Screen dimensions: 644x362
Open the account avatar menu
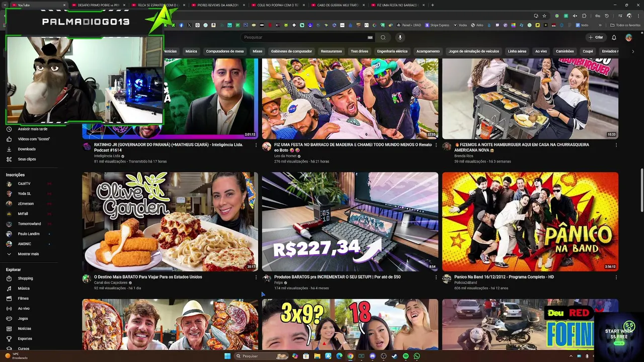point(628,37)
